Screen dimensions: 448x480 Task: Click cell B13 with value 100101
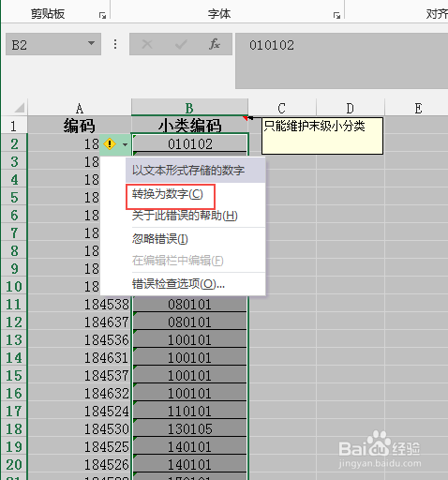pos(189,340)
